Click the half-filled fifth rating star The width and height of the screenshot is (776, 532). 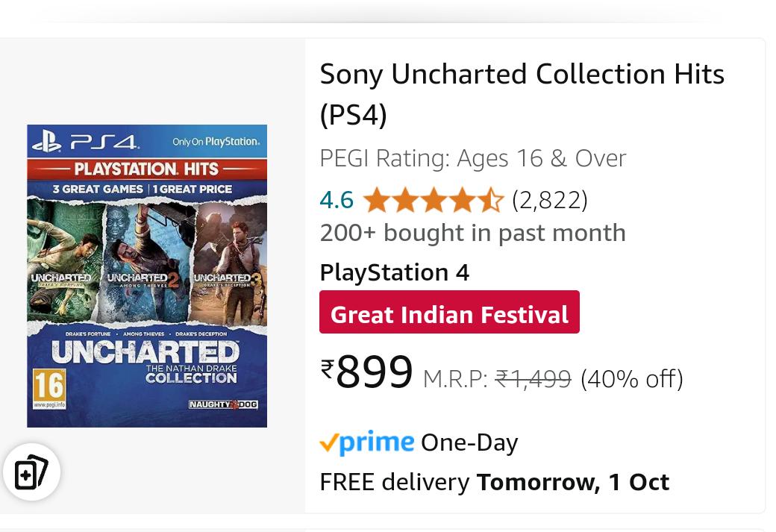[490, 199]
